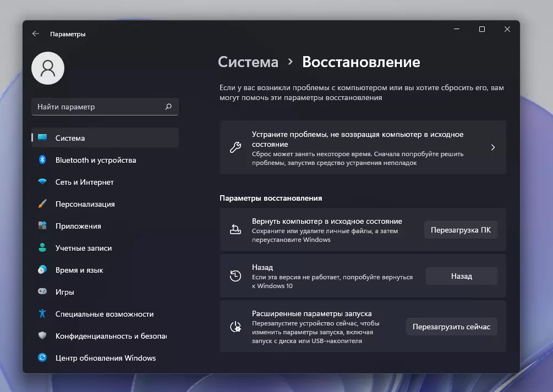Screen dimensions: 553x392
Task: Click the advanced startup power-gear icon
Action: pyautogui.click(x=236, y=327)
